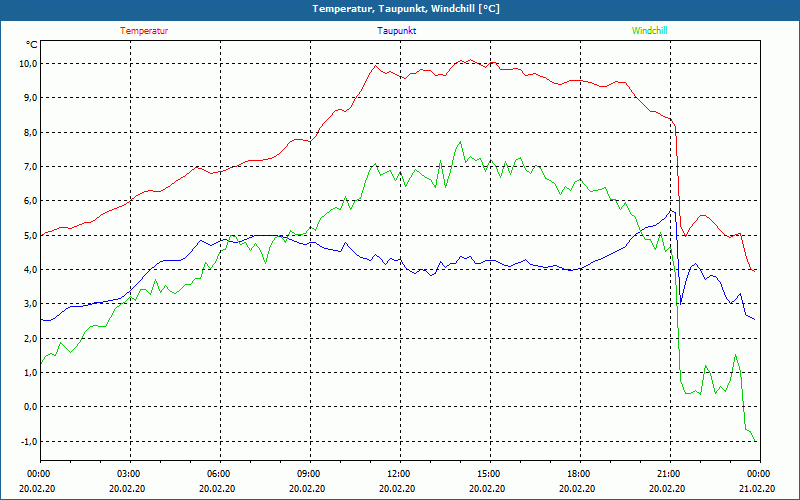Click the 10,0 y-axis value
The height and width of the screenshot is (500, 800).
coord(28,64)
